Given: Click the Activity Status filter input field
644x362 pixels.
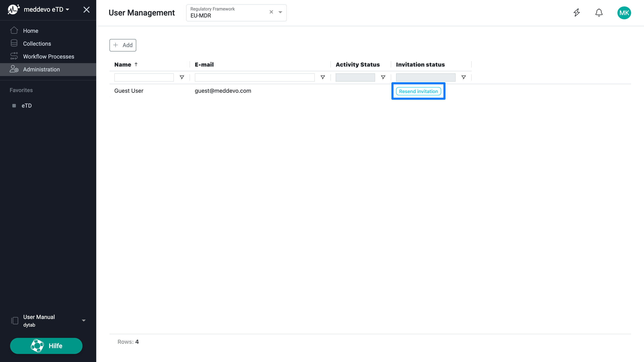Looking at the screenshot, I should pyautogui.click(x=355, y=77).
